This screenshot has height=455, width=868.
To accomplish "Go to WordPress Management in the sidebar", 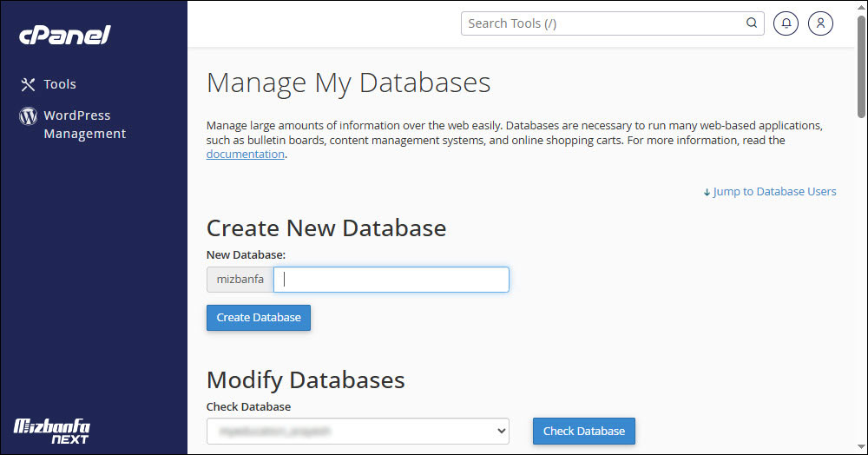I will [x=84, y=124].
